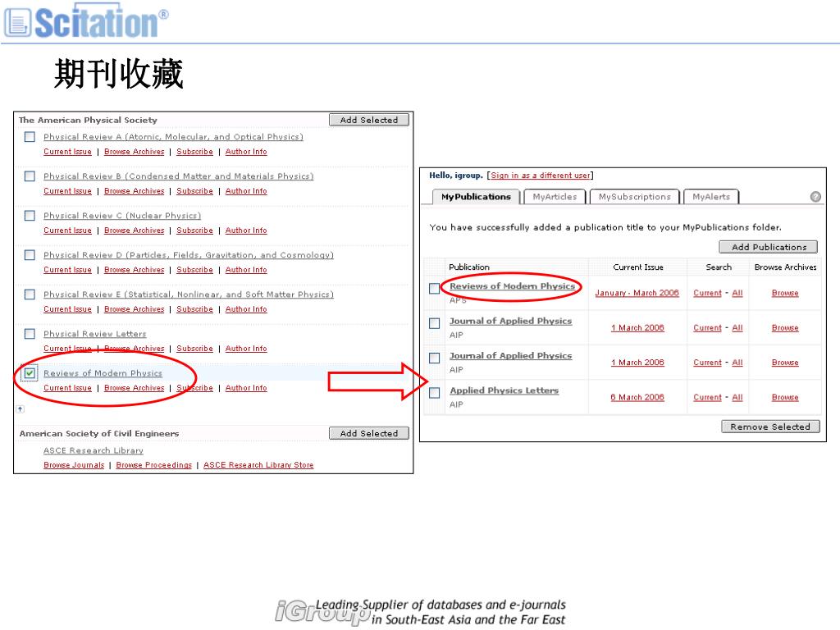Image resolution: width=840 pixels, height=630 pixels.
Task: Click Current search for Reviews of Modern Physics
Action: click(x=707, y=293)
